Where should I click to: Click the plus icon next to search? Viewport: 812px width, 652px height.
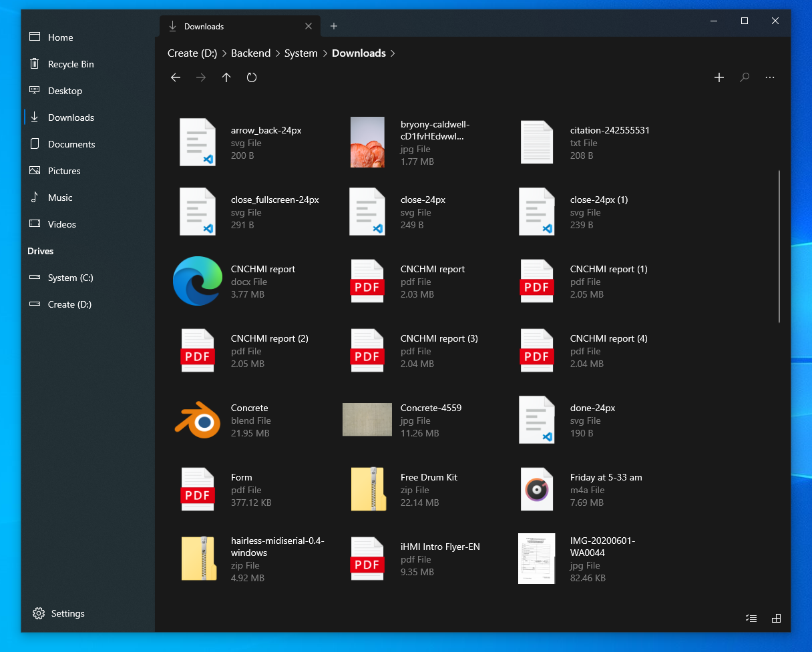719,77
